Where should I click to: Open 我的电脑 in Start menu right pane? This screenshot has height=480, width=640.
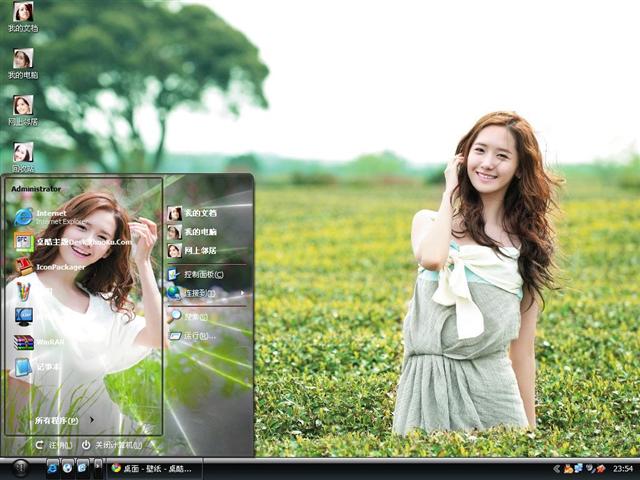(x=192, y=232)
